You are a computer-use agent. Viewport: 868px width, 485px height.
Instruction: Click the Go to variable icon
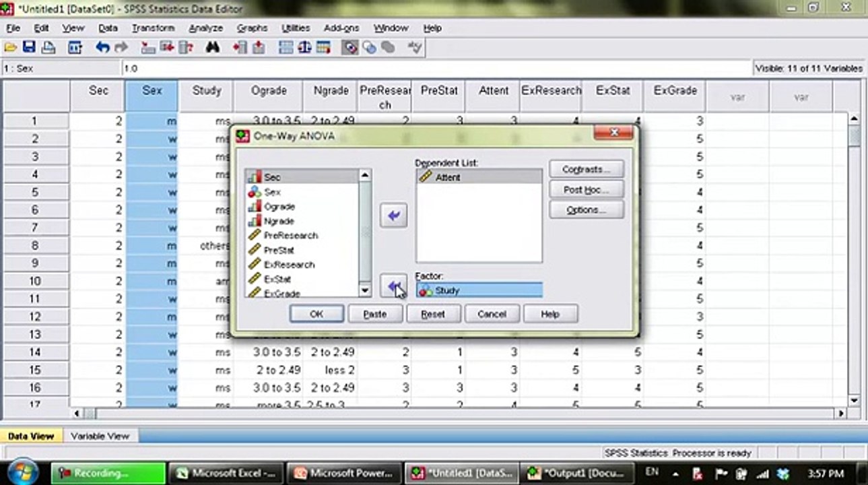point(167,47)
